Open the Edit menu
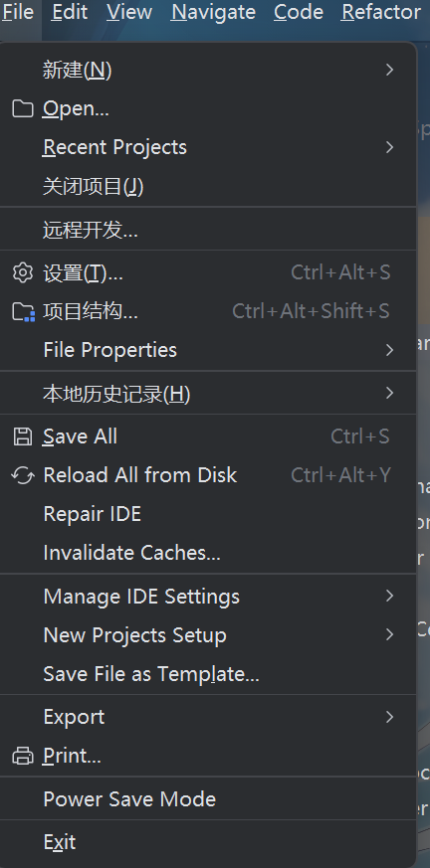The height and width of the screenshot is (868, 430). tap(70, 12)
